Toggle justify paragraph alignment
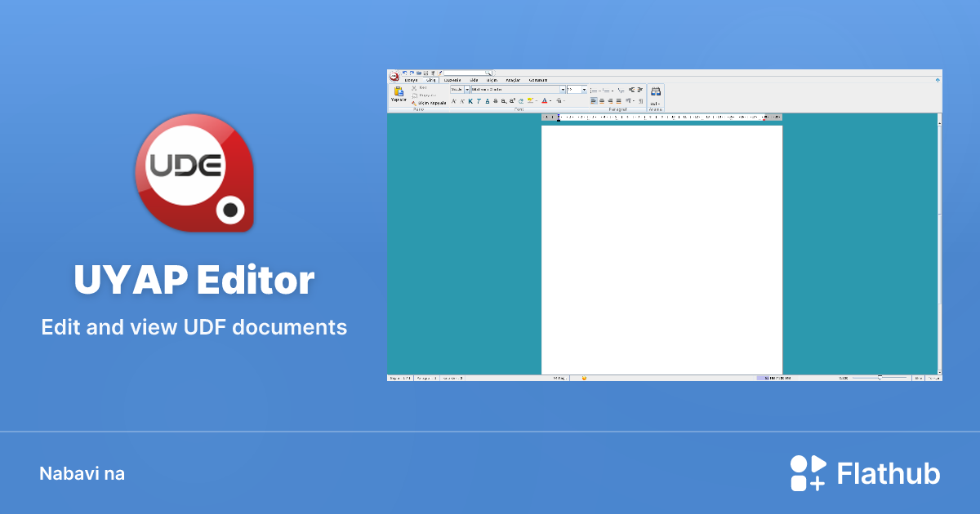This screenshot has height=514, width=980. click(617, 100)
